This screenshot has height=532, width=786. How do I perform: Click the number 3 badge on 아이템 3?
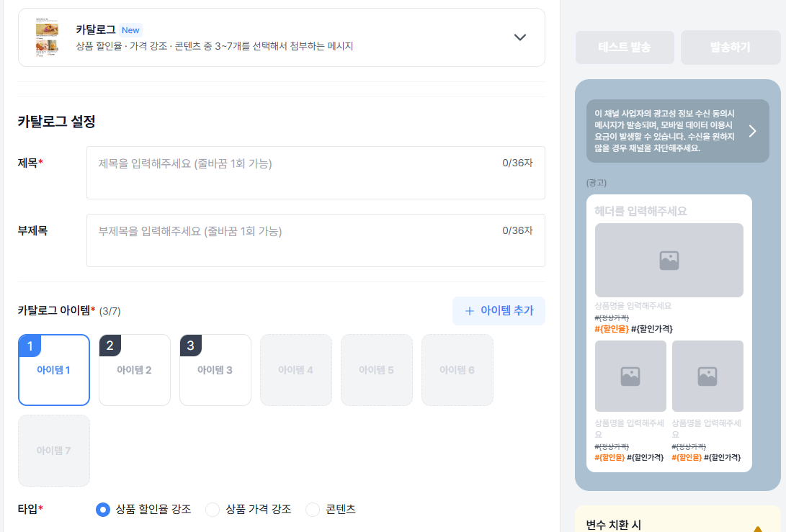(190, 346)
